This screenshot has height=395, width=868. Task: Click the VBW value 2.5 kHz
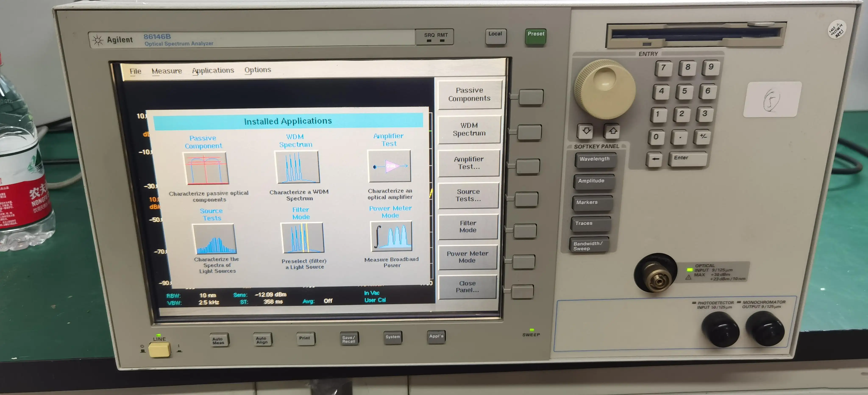[209, 303]
